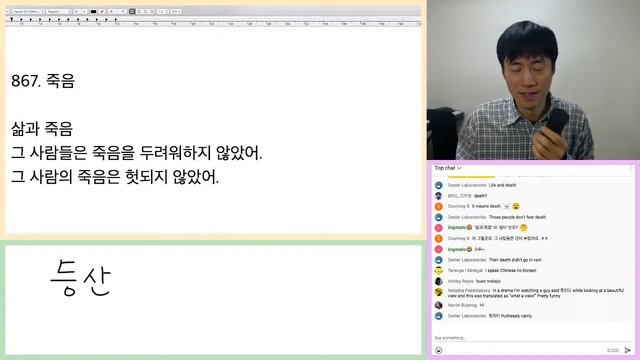Screen dimensions: 640x360
Task: Open avatar beside 'buen trabajo' message
Action: pos(439,281)
